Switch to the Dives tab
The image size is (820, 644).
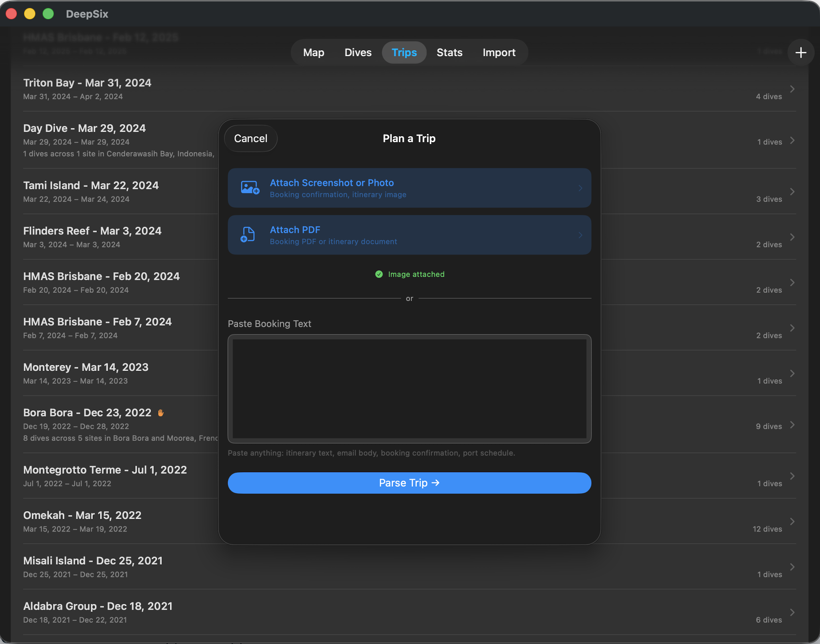tap(358, 53)
